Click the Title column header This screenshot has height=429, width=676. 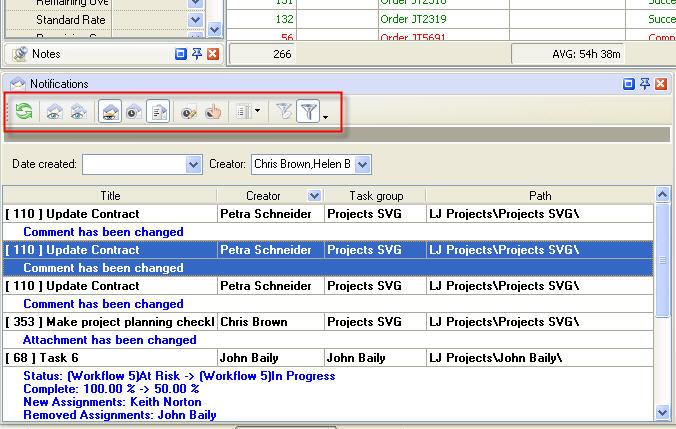tap(110, 196)
